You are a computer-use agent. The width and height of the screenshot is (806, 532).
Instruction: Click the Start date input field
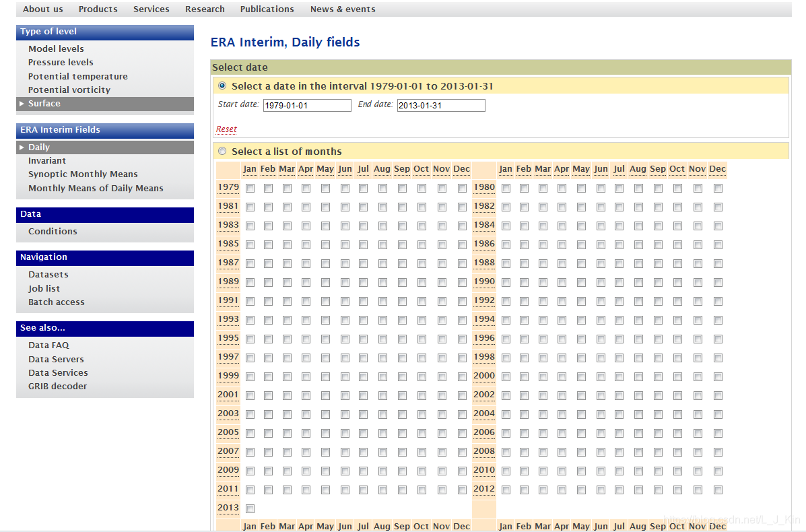point(308,105)
